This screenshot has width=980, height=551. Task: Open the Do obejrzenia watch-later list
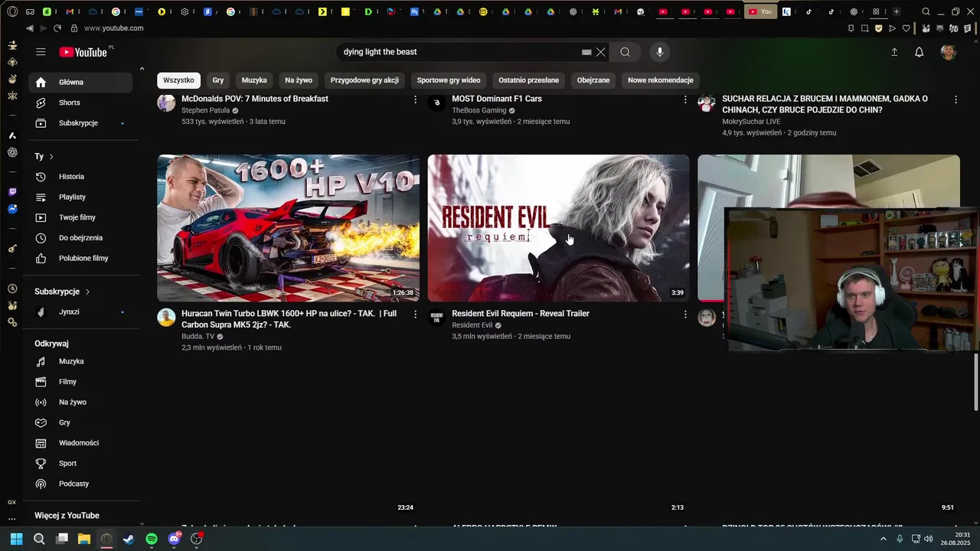(80, 238)
